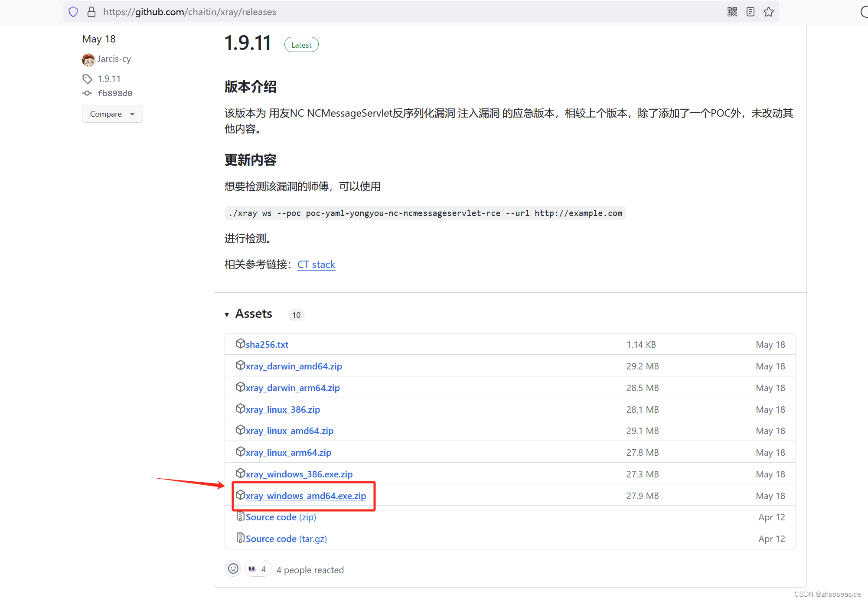Click the 4 people reacted text
The image size is (868, 601).
click(310, 570)
